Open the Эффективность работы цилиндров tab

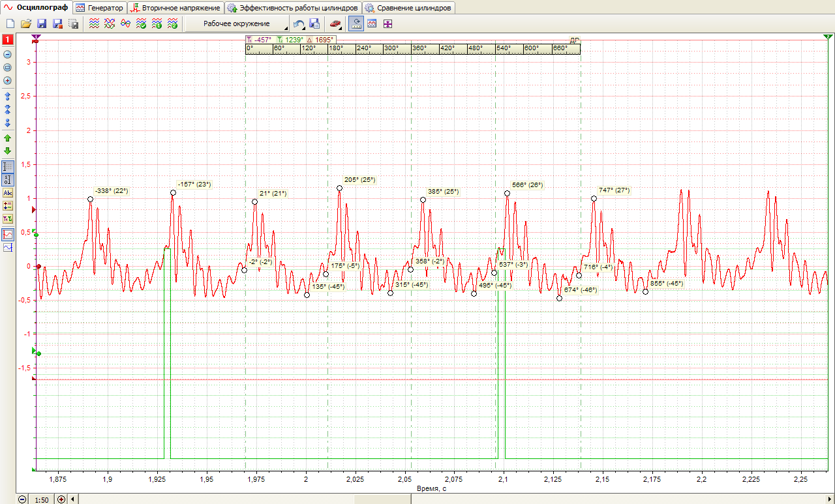click(292, 8)
